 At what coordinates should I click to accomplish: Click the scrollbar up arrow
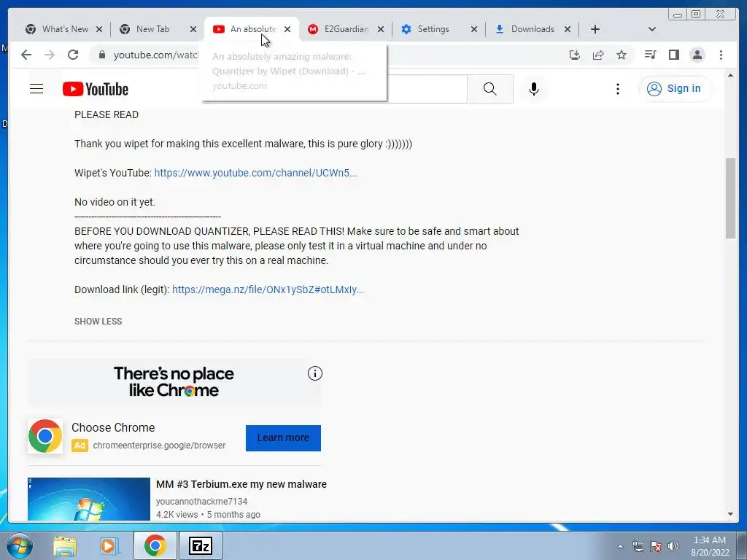click(x=730, y=75)
